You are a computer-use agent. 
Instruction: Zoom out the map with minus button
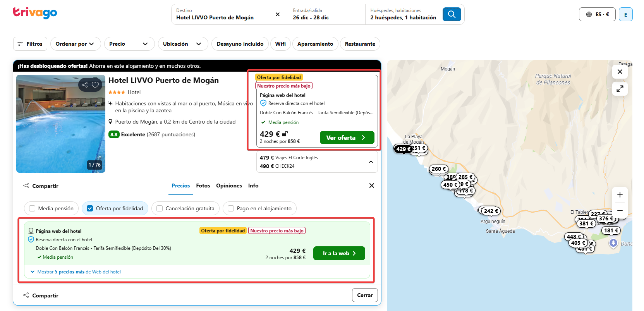[x=620, y=210]
